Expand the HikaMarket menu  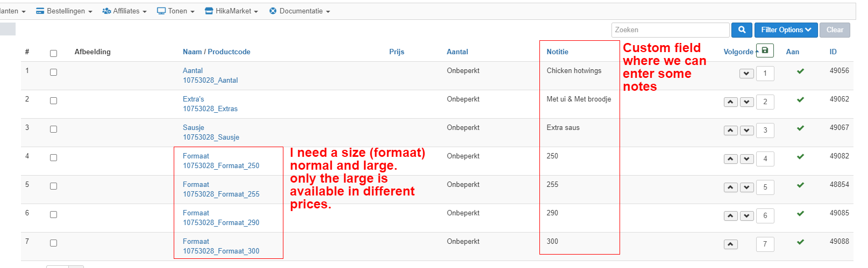(232, 11)
